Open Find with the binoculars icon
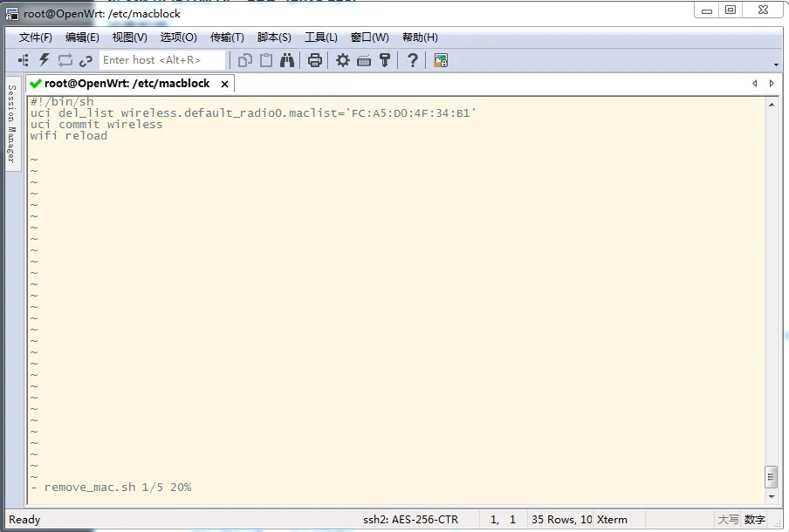The height and width of the screenshot is (532, 789). (x=287, y=60)
